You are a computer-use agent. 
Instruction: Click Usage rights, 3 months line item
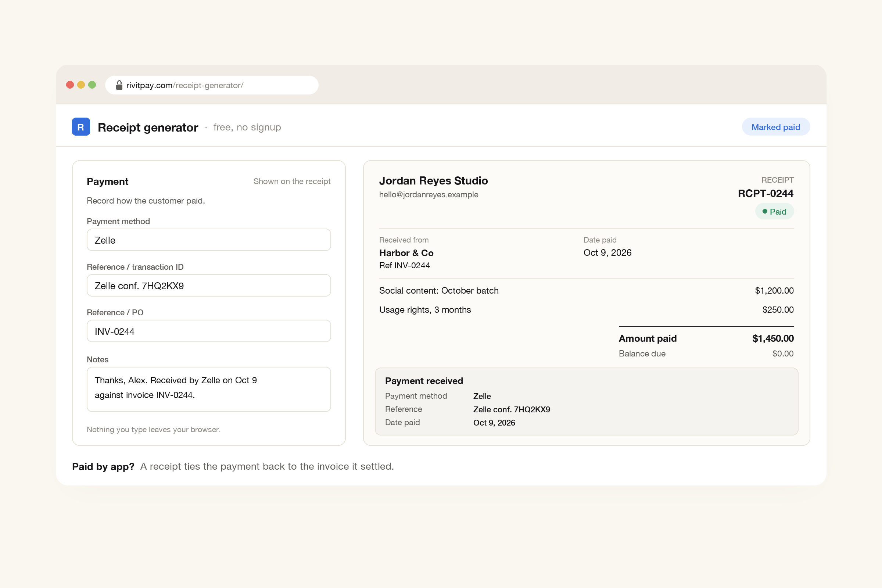coord(425,310)
